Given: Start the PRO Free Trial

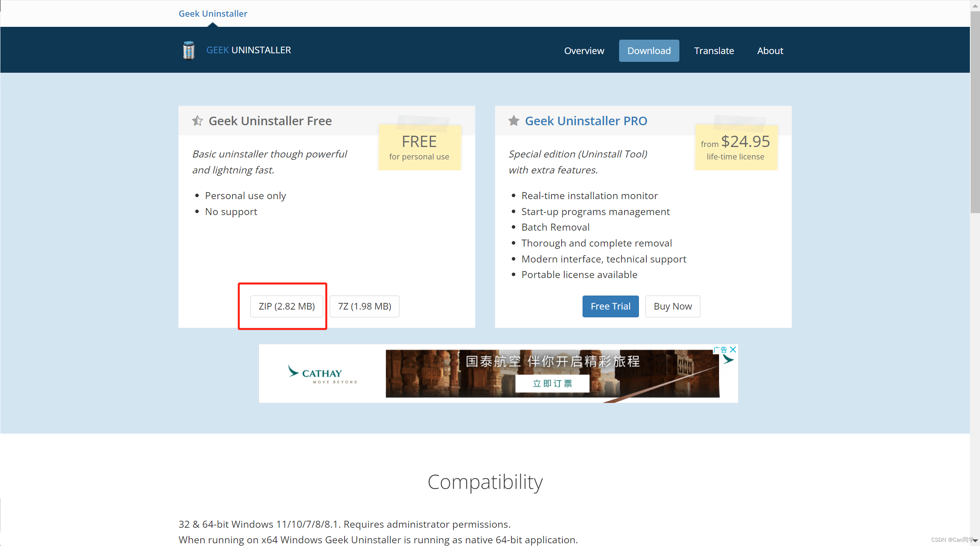Looking at the screenshot, I should [x=610, y=306].
